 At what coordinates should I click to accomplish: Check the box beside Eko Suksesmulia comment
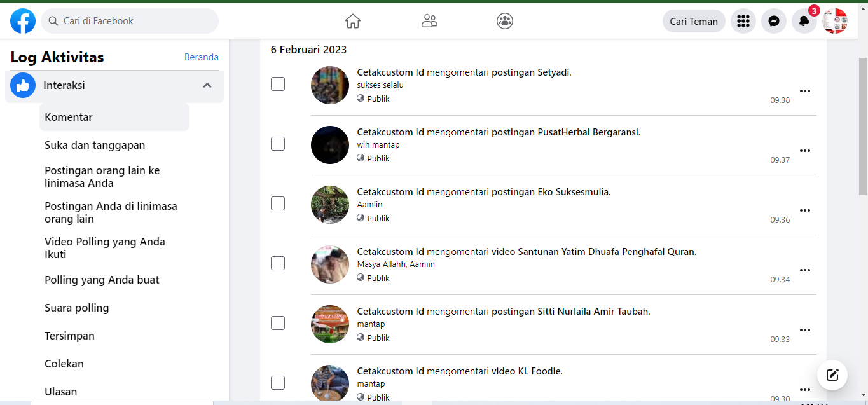(278, 203)
